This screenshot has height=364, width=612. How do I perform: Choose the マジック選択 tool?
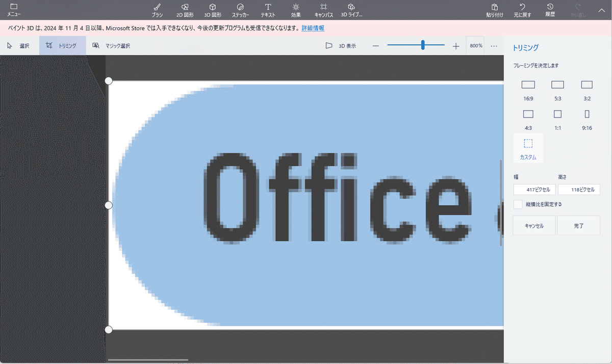click(111, 46)
